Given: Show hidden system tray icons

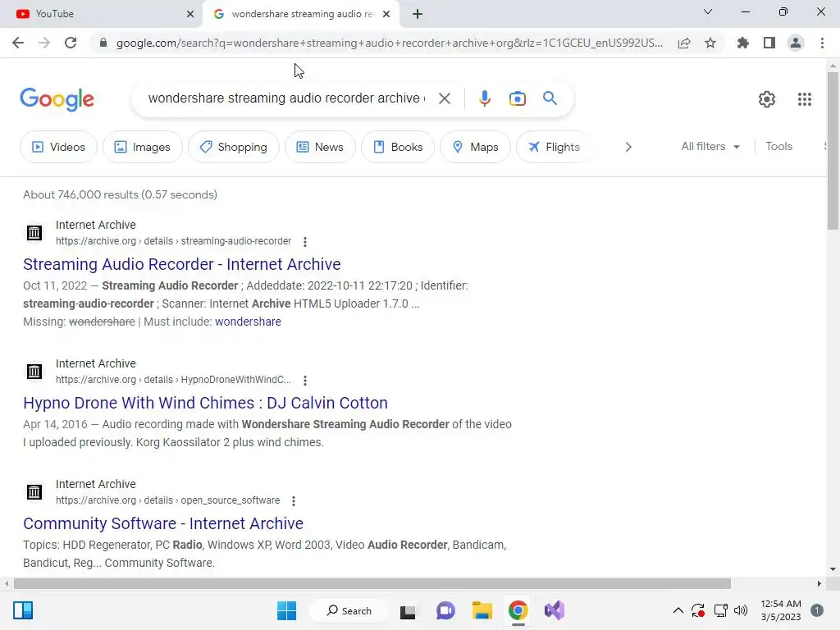Looking at the screenshot, I should 678,610.
